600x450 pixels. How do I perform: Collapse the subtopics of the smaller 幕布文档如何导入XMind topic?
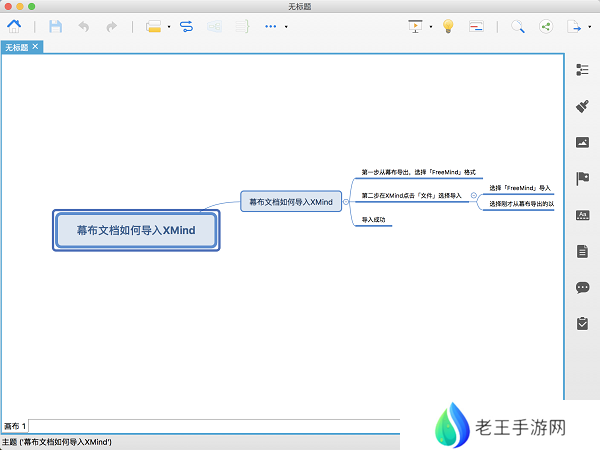pos(346,202)
